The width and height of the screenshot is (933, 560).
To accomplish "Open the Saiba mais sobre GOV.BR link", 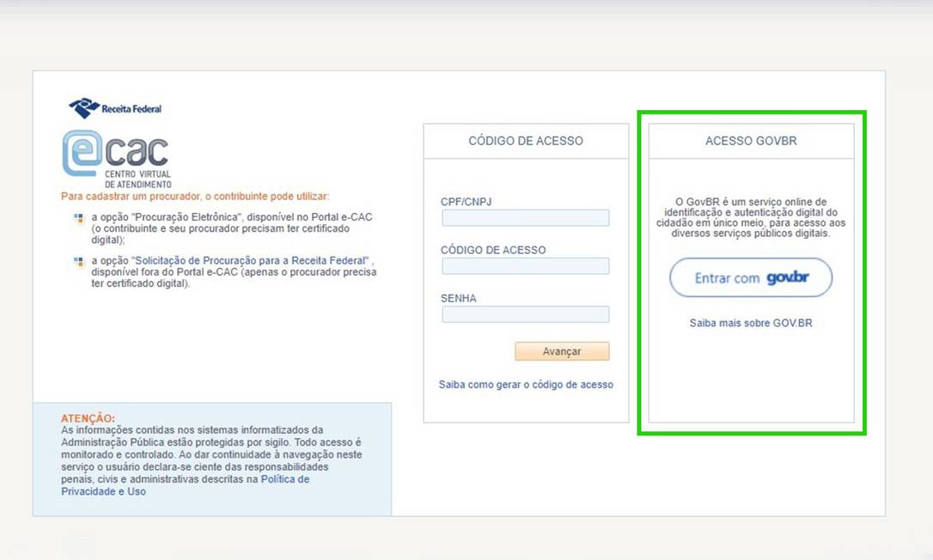I will coord(751,324).
